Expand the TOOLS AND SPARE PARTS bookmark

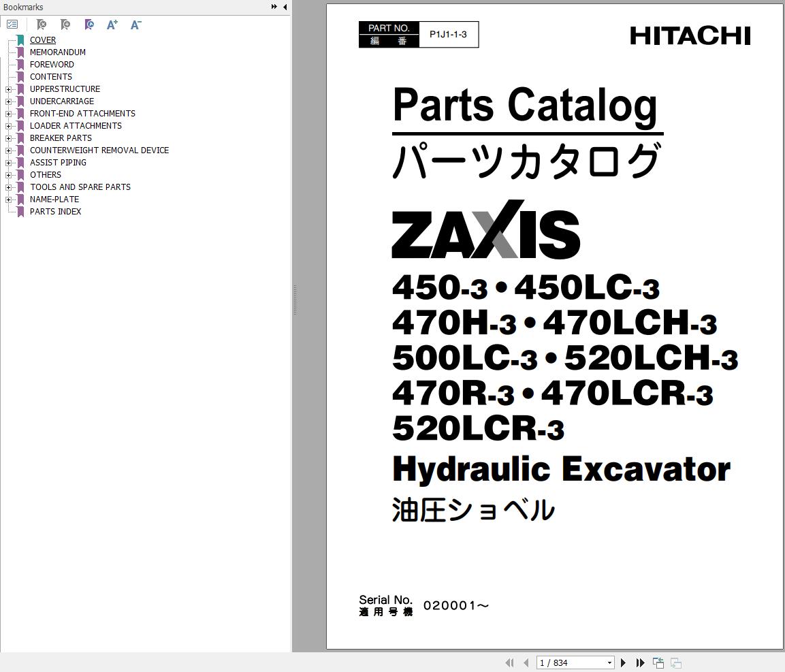click(x=8, y=187)
